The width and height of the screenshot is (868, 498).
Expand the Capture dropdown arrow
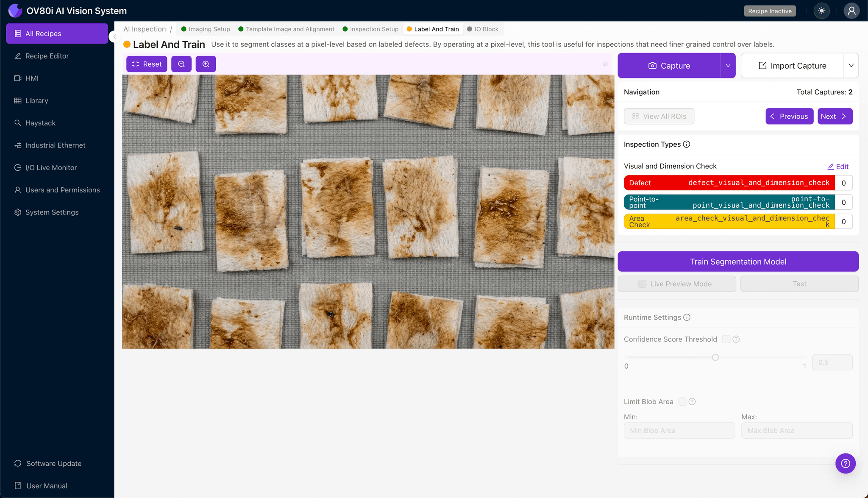pyautogui.click(x=728, y=66)
